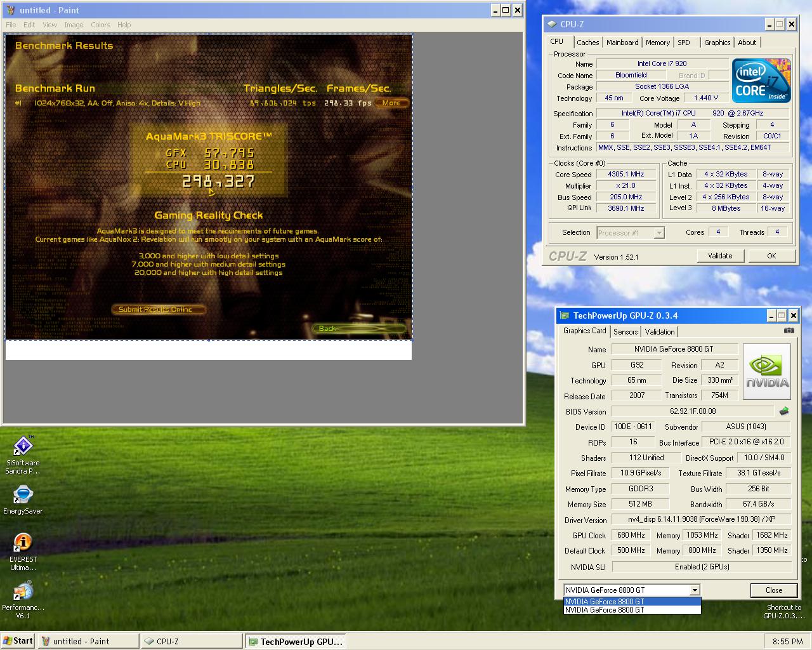The image size is (812, 650).
Task: Click the GPU-Z title bar icon
Action: [x=565, y=315]
